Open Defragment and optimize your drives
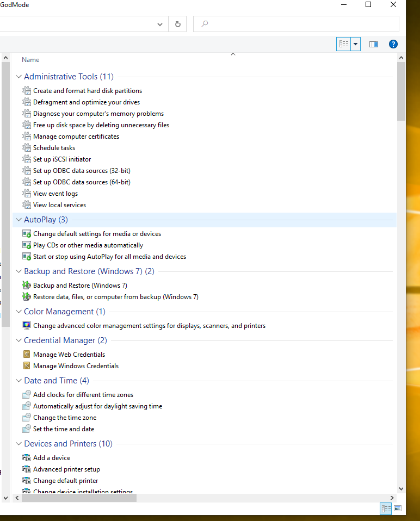Viewport: 420px width, 521px height. pos(86,102)
